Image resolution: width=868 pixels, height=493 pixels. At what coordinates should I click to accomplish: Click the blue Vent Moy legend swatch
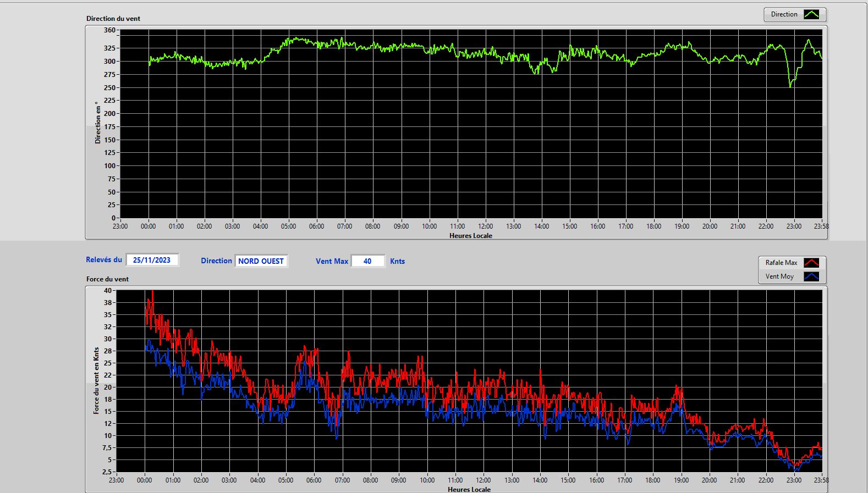(811, 276)
